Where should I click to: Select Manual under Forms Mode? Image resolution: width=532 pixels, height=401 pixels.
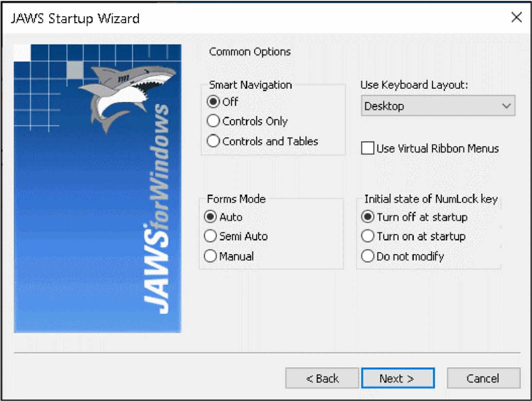point(210,256)
